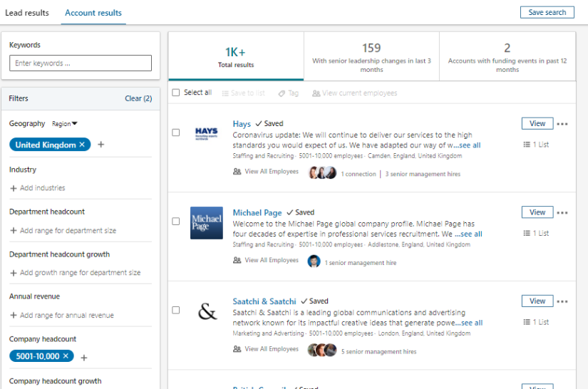Screen dimensions: 588x389
Task: Open the Saatchi & Saatchi account link
Action: pyautogui.click(x=264, y=301)
